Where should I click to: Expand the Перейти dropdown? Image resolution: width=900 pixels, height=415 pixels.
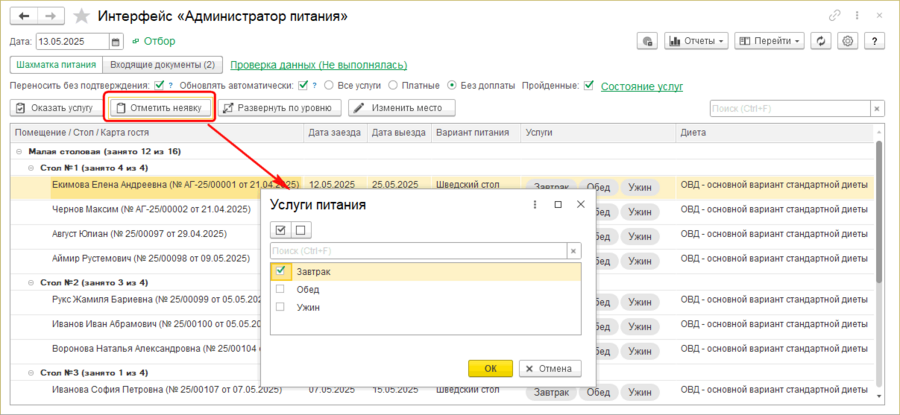point(769,42)
